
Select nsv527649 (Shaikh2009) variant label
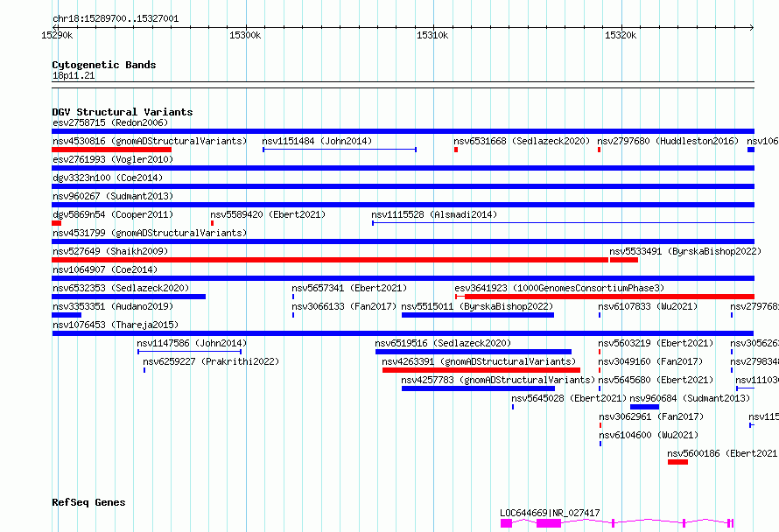pos(110,251)
